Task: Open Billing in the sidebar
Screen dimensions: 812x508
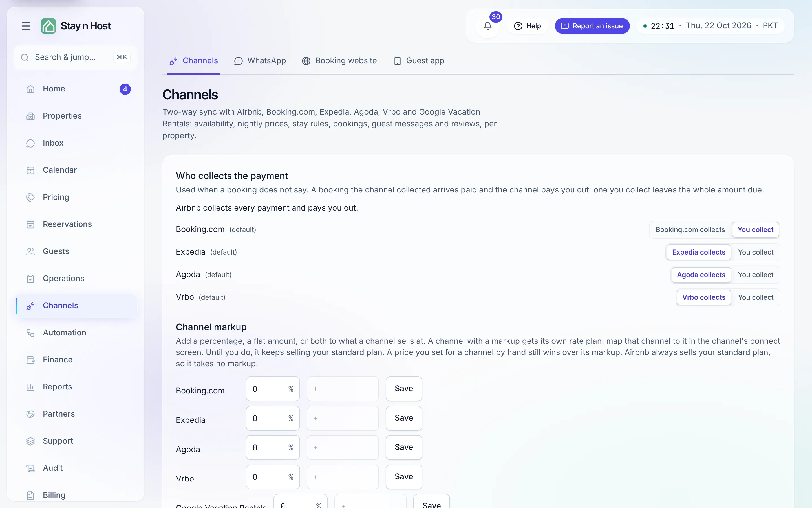Action: (76, 495)
